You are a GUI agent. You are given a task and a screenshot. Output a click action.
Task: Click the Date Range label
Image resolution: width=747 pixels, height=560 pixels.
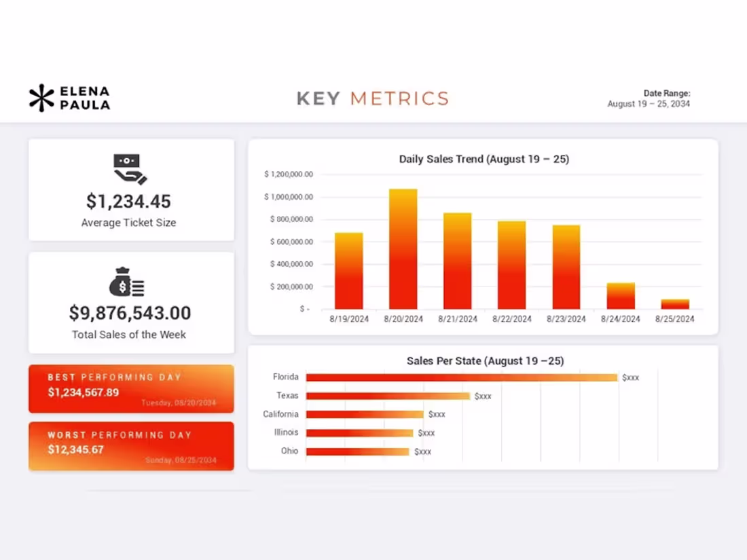point(666,94)
